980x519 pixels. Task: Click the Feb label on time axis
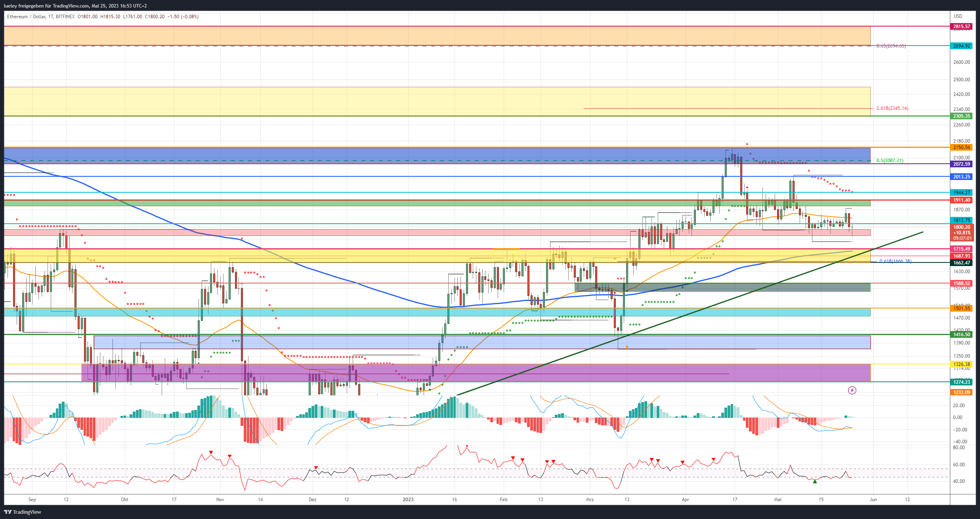(504, 500)
